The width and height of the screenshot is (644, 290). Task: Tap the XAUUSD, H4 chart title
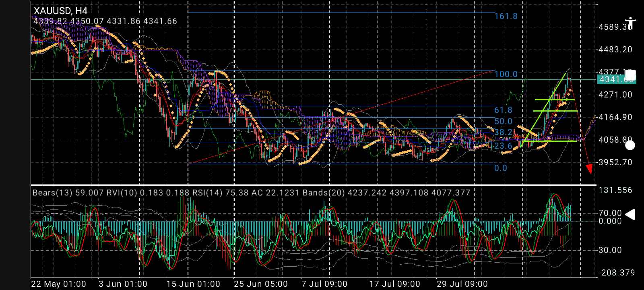(60, 11)
